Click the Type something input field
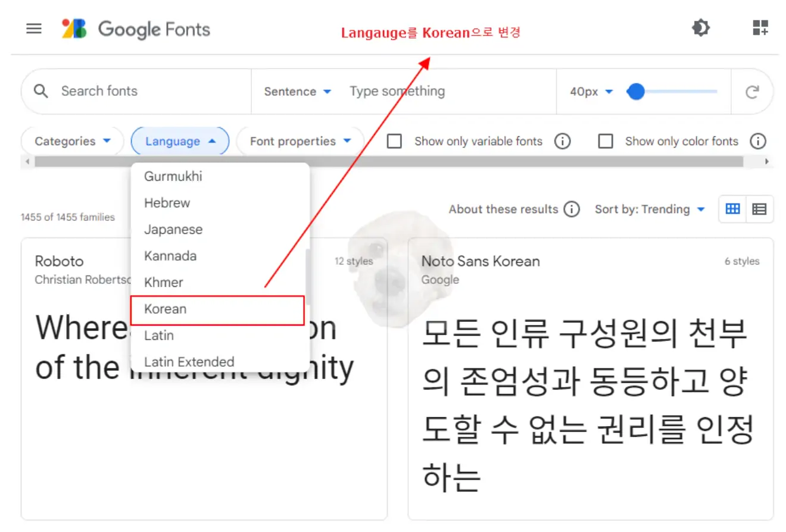 (x=397, y=91)
